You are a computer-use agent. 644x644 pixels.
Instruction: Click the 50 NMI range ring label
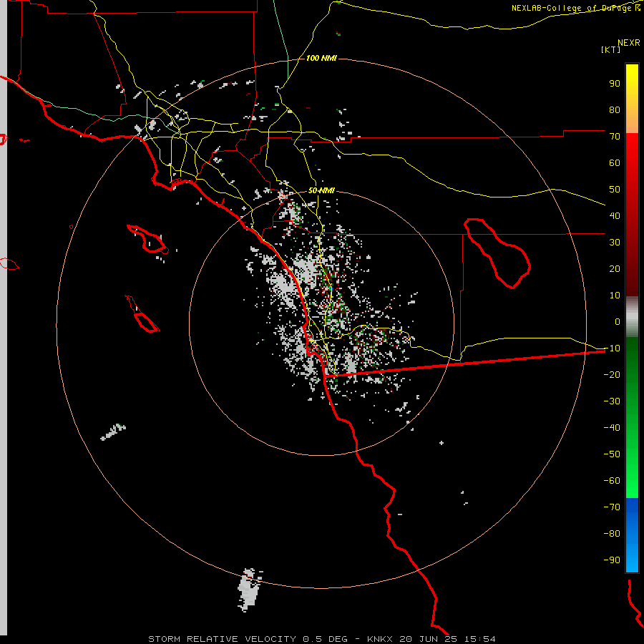click(321, 190)
